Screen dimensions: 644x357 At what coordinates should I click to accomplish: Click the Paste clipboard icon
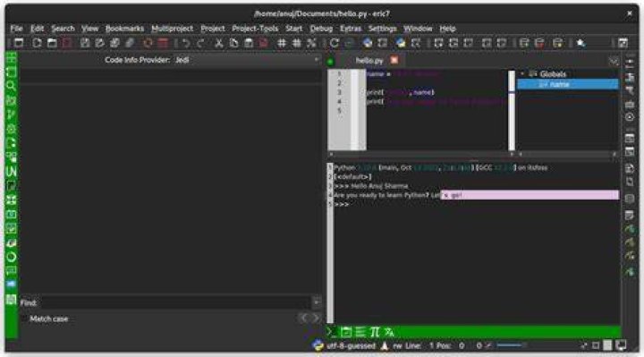click(249, 43)
